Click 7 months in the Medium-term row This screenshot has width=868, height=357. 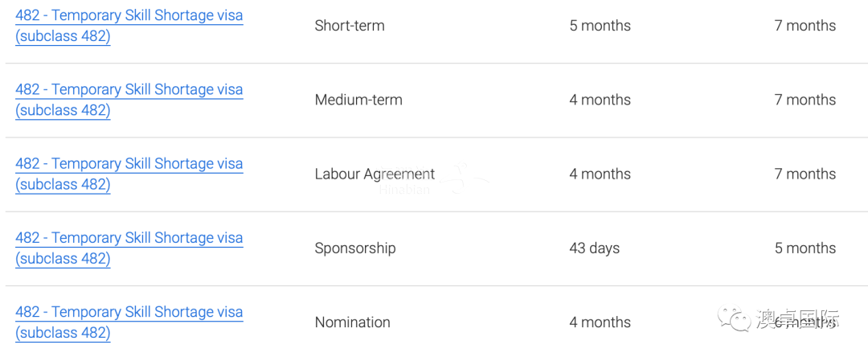pyautogui.click(x=805, y=100)
